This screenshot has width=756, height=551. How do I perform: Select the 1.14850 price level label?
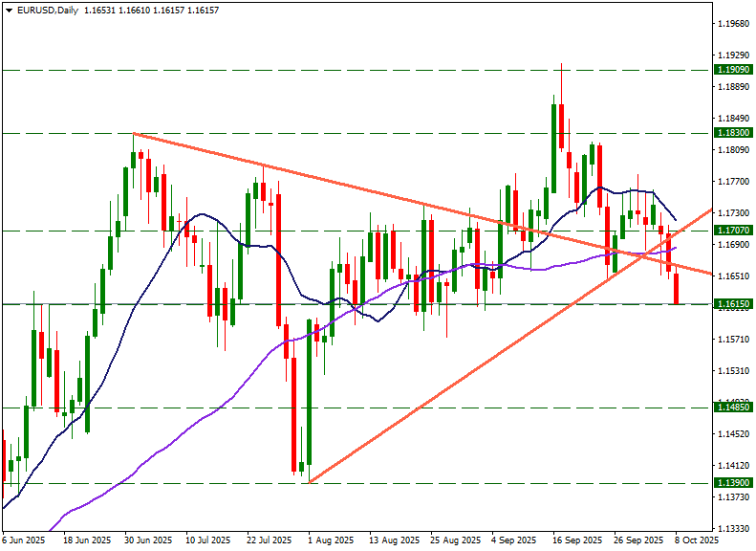[x=733, y=408]
